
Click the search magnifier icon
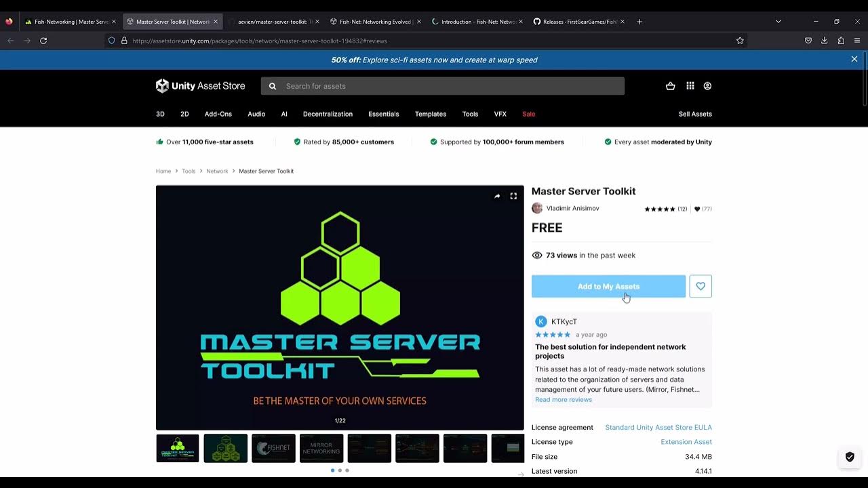[x=273, y=86]
